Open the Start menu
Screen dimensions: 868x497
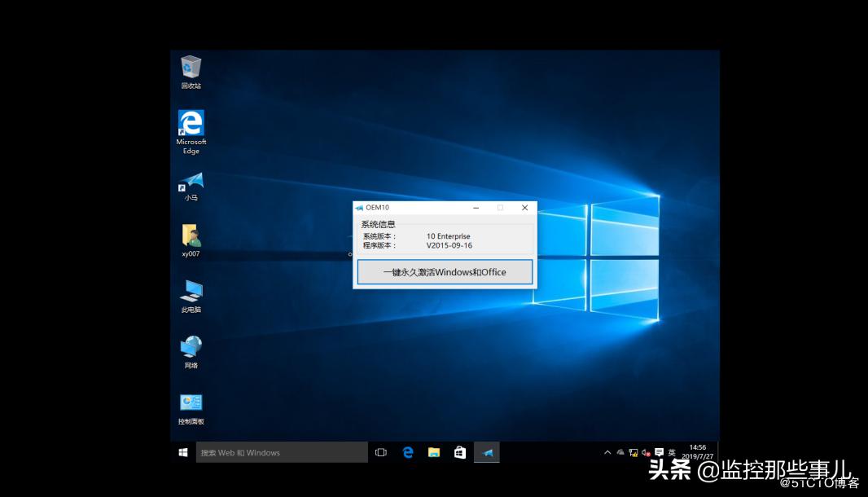point(182,452)
